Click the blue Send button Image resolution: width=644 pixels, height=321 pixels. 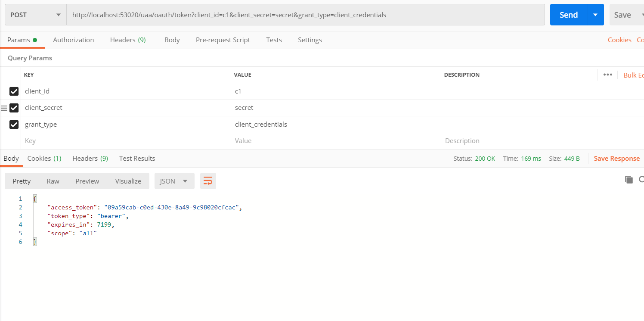pyautogui.click(x=568, y=15)
